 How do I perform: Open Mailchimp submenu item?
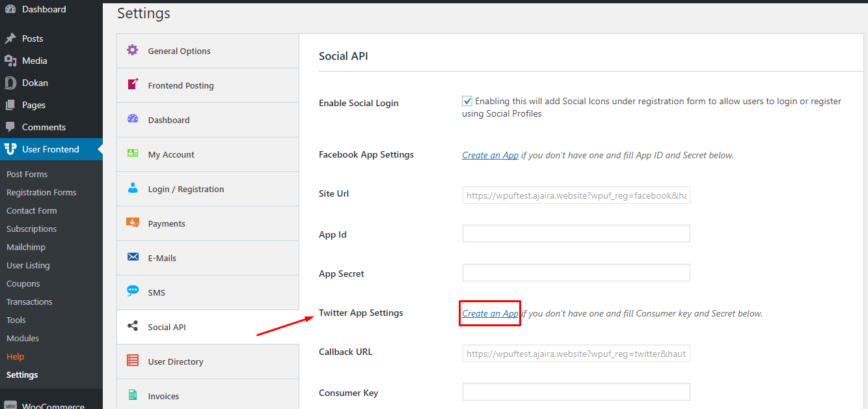pyautogui.click(x=26, y=247)
